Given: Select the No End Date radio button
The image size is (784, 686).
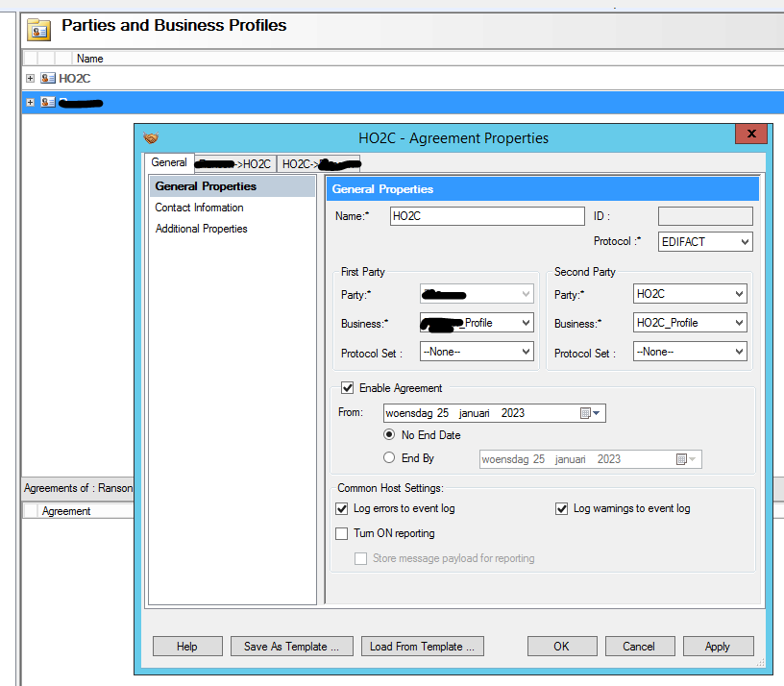Looking at the screenshot, I should point(388,434).
